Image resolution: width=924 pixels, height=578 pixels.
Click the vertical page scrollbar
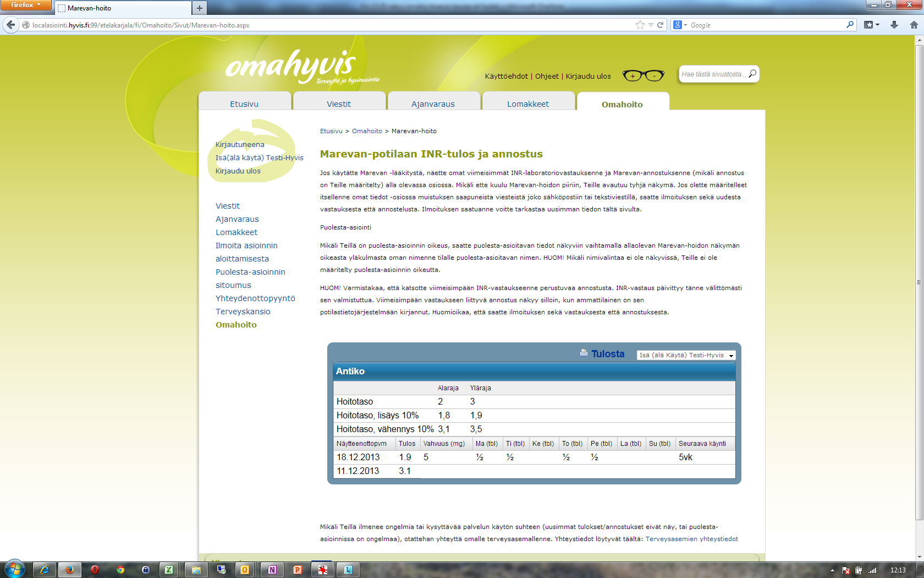919,282
